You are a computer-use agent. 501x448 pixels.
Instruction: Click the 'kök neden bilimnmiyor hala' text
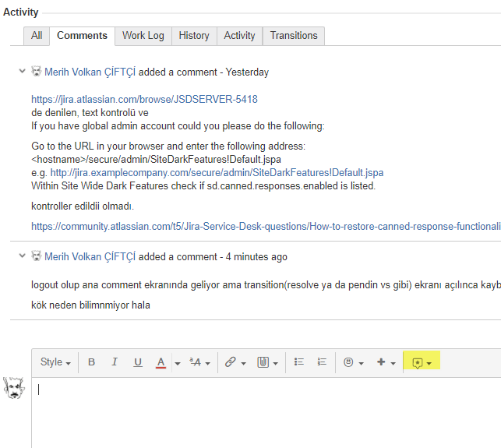coord(90,305)
